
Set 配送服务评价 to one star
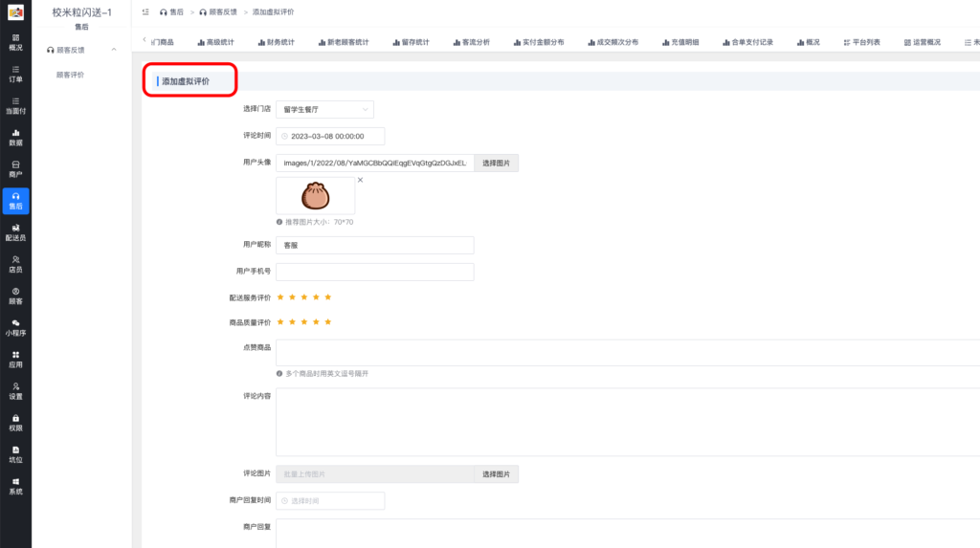point(280,297)
